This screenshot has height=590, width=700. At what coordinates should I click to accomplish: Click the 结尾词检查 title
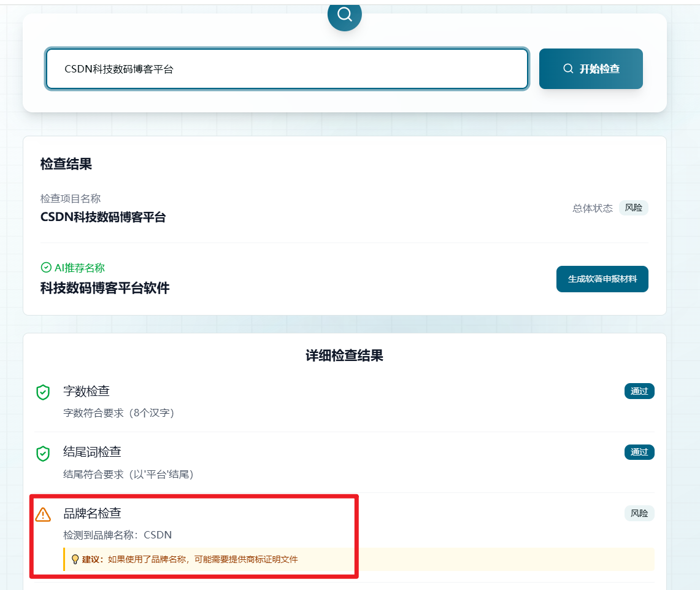click(x=92, y=451)
